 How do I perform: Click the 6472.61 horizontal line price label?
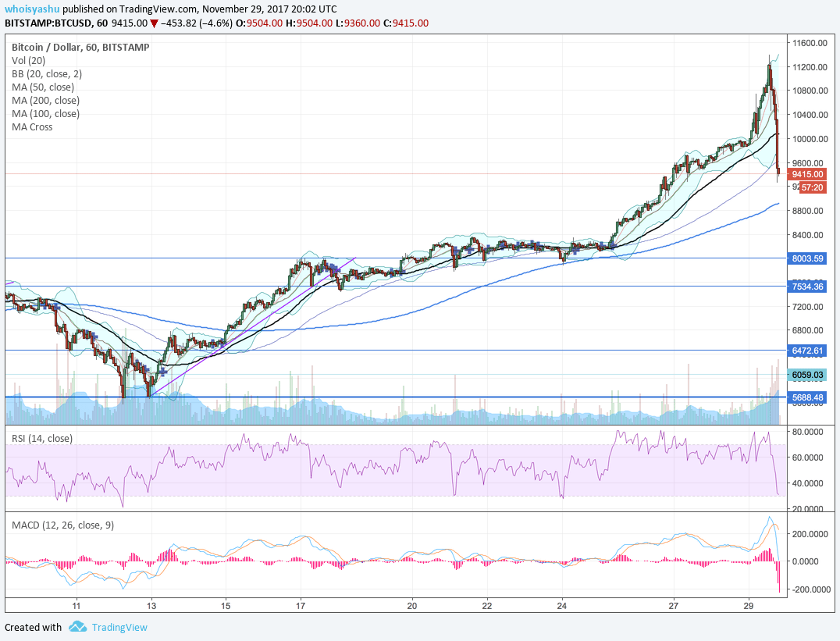(807, 351)
